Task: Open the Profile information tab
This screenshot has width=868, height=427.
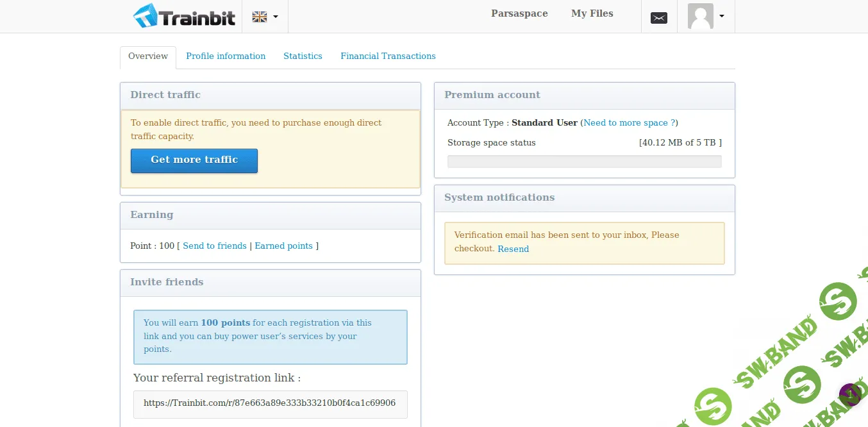Action: point(226,56)
